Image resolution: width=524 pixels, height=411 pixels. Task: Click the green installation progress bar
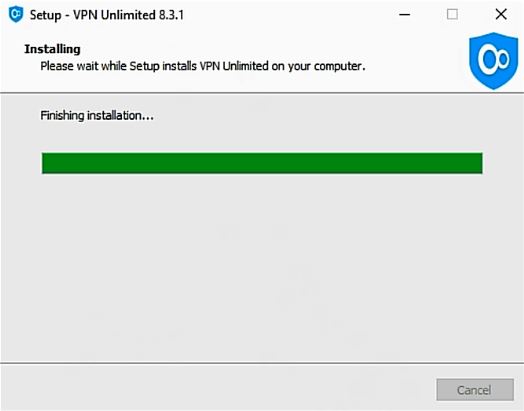coord(262,163)
